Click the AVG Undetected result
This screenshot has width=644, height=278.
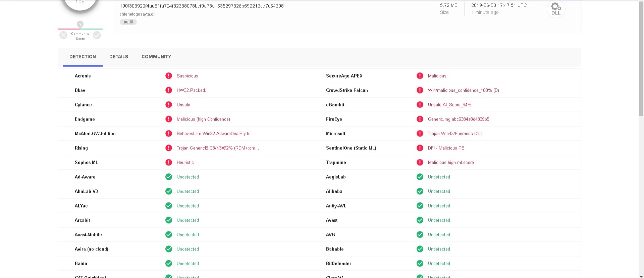pos(439,235)
